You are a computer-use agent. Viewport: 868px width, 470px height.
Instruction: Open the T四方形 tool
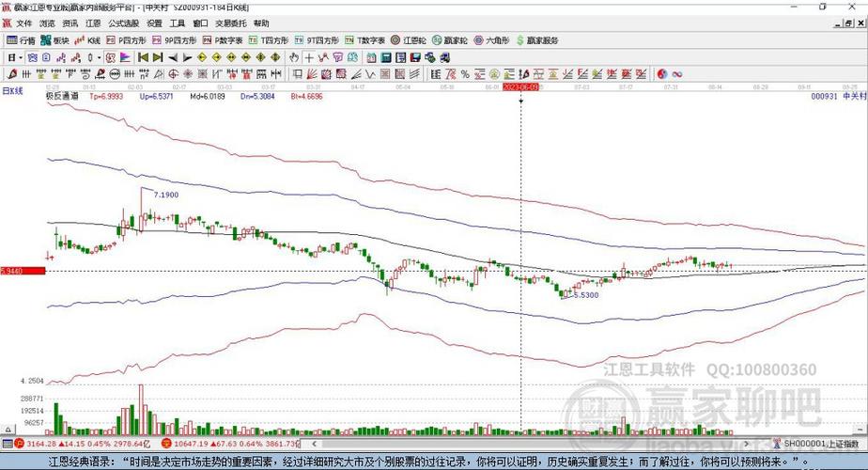(269, 40)
